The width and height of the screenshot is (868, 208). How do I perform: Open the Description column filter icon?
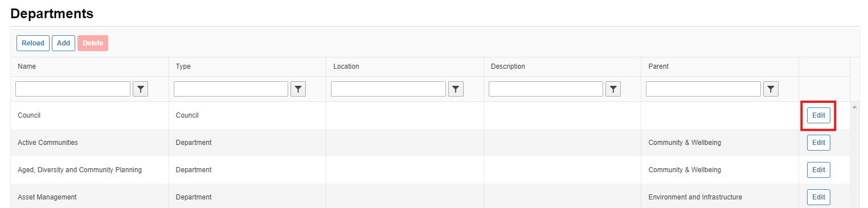point(613,89)
